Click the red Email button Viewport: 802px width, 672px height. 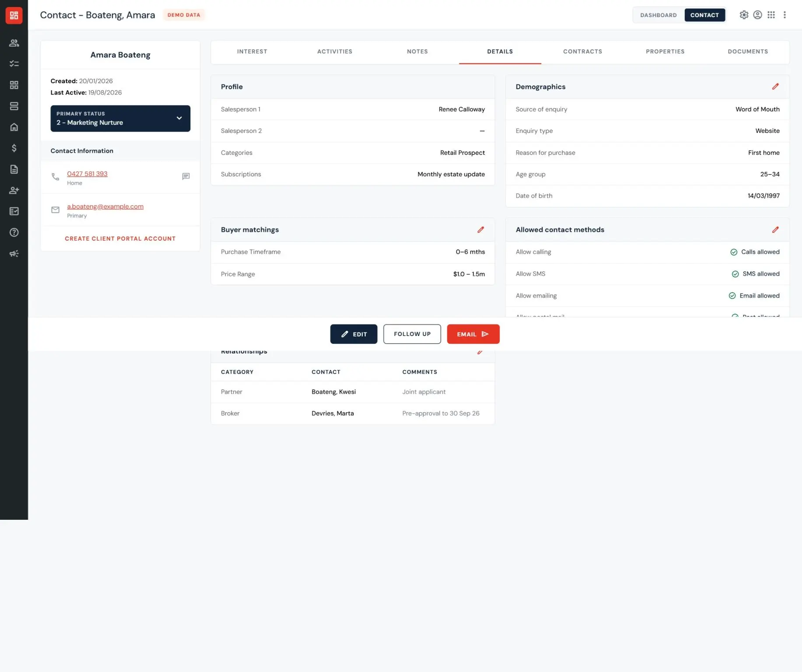point(473,334)
